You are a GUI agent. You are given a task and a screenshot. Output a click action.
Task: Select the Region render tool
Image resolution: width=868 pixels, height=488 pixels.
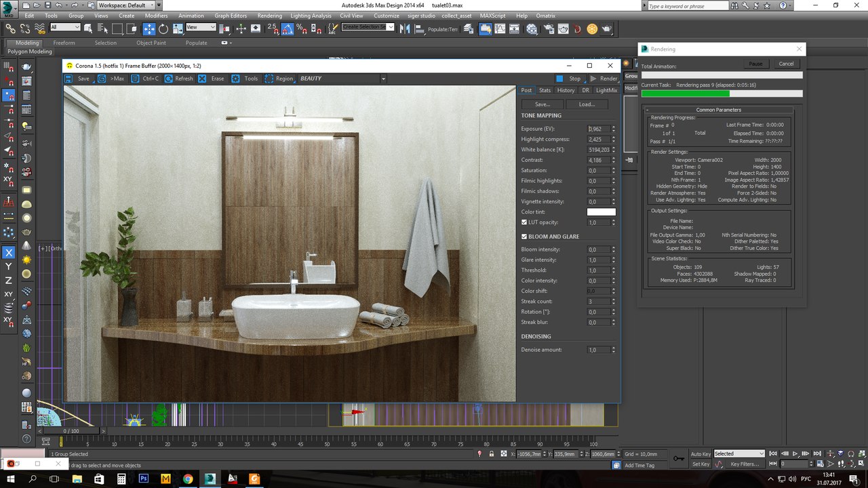coord(269,79)
